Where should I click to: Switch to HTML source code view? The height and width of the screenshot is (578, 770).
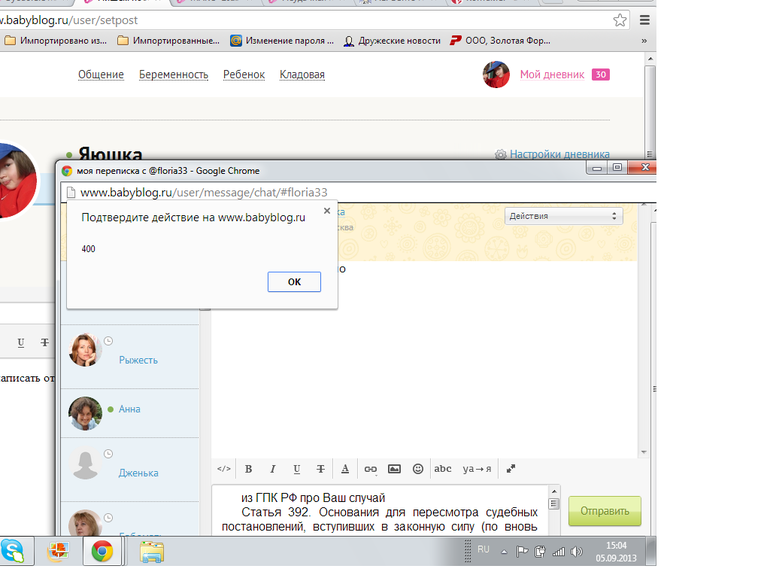click(224, 468)
